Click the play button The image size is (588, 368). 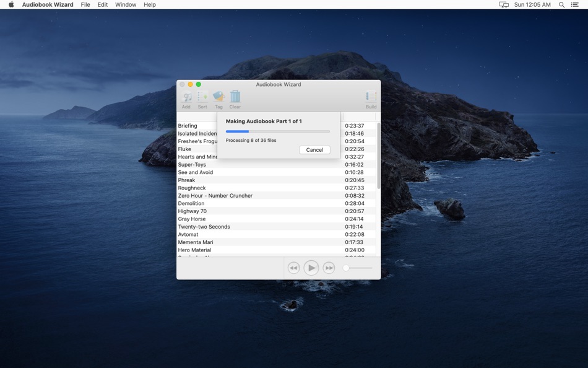(311, 268)
